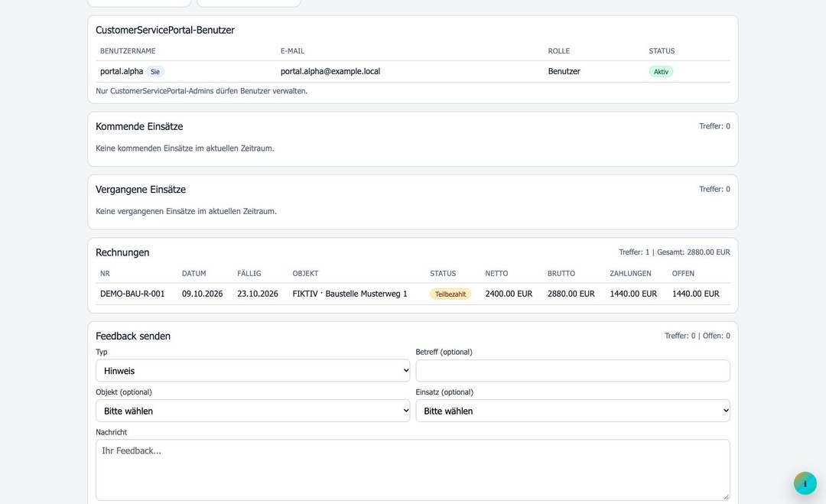This screenshot has height=504, width=826.
Task: Select the email portal.alpha@example.local
Action: click(330, 72)
